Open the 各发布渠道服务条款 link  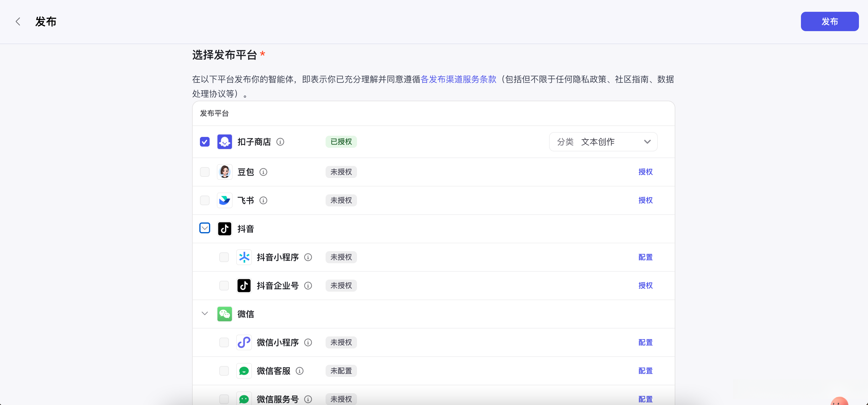pyautogui.click(x=458, y=79)
